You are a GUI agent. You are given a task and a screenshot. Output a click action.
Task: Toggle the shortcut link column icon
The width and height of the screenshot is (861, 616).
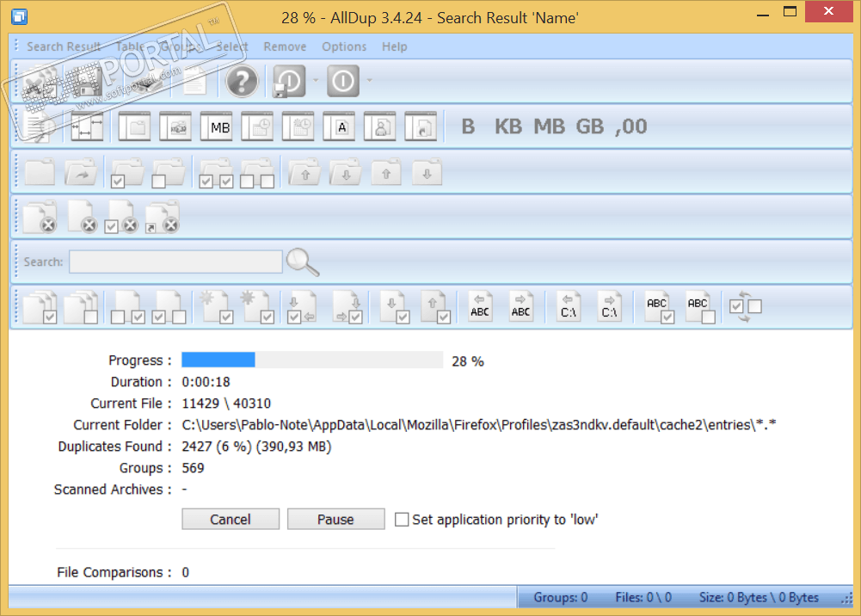point(421,126)
